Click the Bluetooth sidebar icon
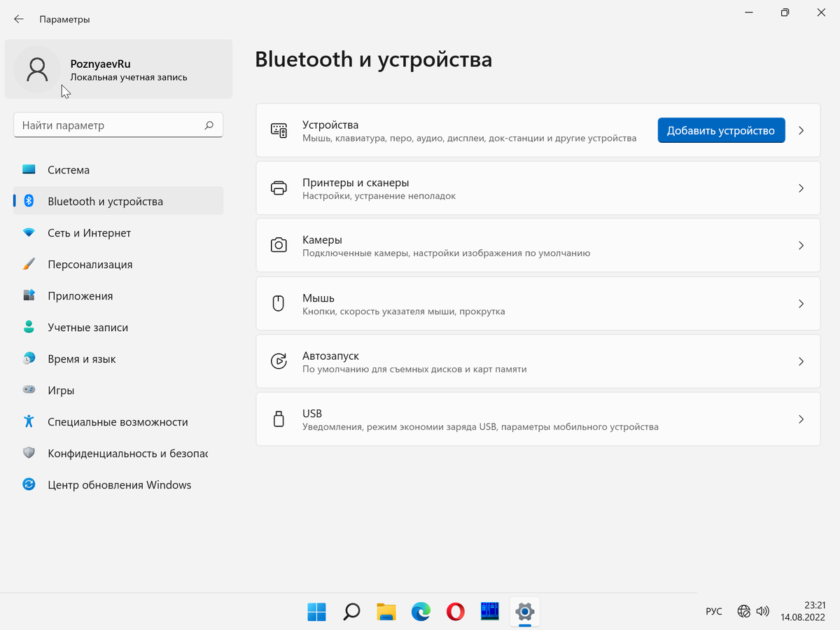The height and width of the screenshot is (630, 840). pos(29,201)
